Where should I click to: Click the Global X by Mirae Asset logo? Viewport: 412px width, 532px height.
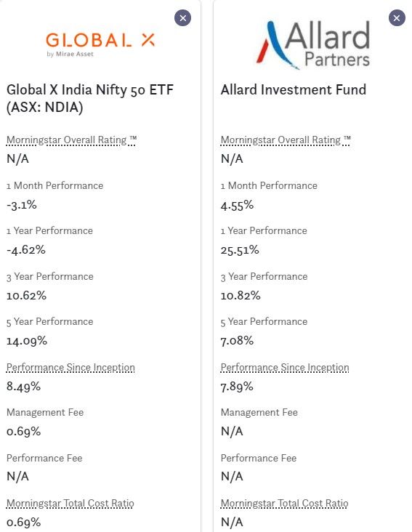[100, 44]
